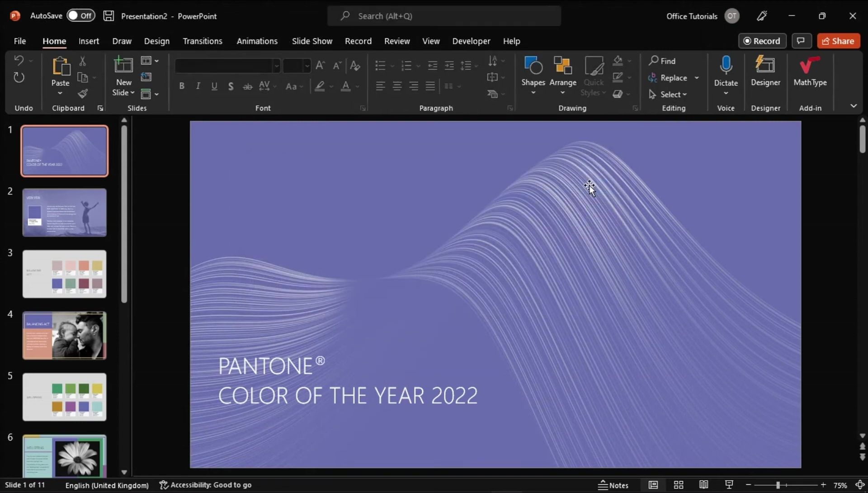Click the Cut scissors icon

[82, 61]
